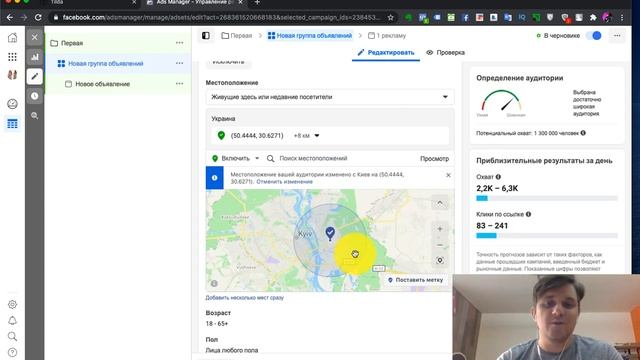
Task: Click the Просмотр button
Action: pyautogui.click(x=434, y=158)
